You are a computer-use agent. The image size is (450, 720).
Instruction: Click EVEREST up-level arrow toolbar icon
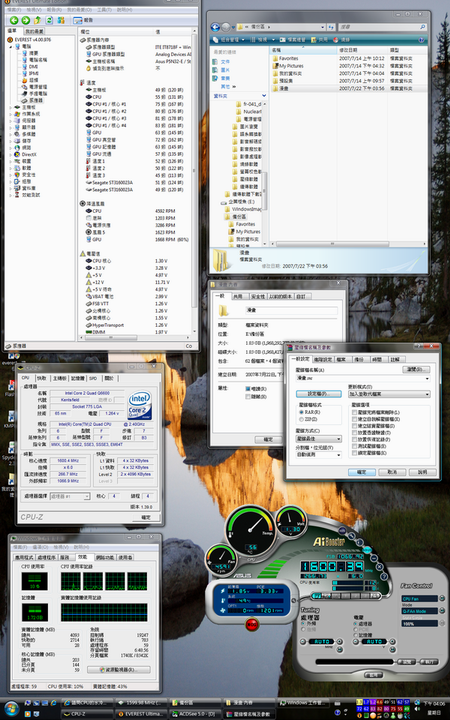[x=38, y=20]
